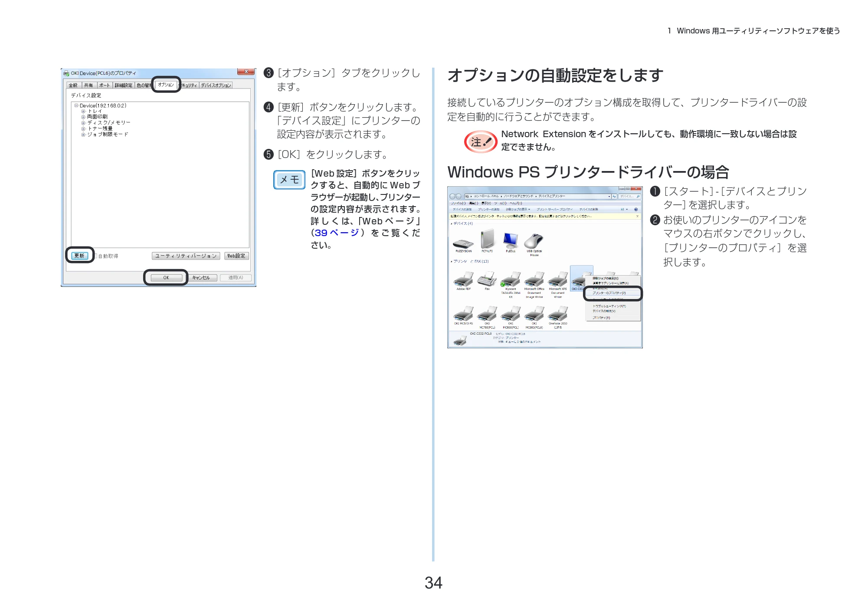Click OK in the properties dialog
868x615 pixels.
pos(166,278)
